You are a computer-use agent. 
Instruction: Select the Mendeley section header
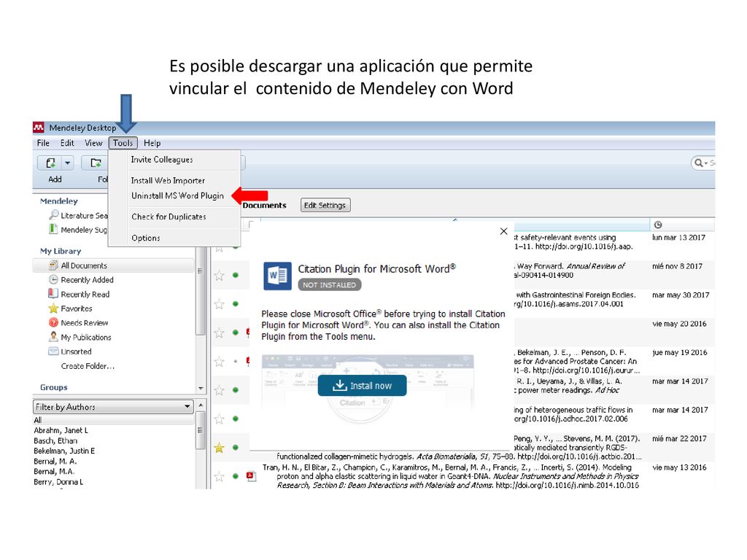pyautogui.click(x=58, y=201)
